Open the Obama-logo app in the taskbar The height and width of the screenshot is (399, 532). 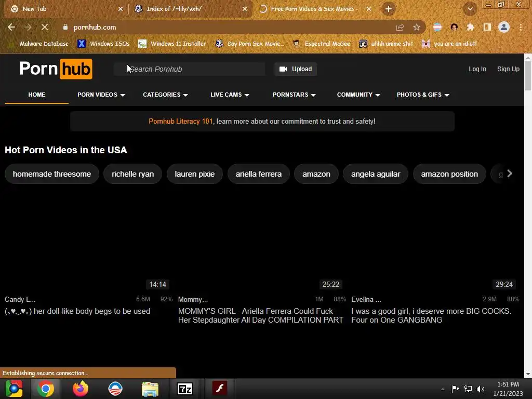[115, 389]
